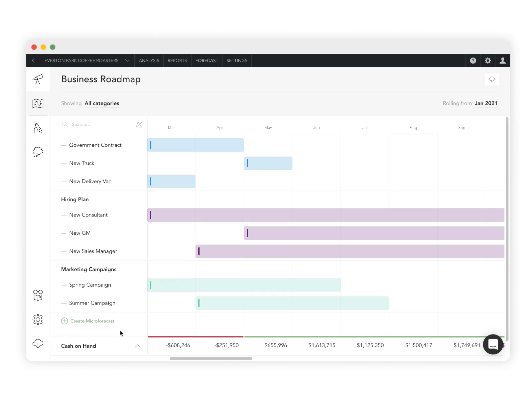This screenshot has height=399, width=532.
Task: Click the microscope icon in the sidebar
Action: [38, 128]
